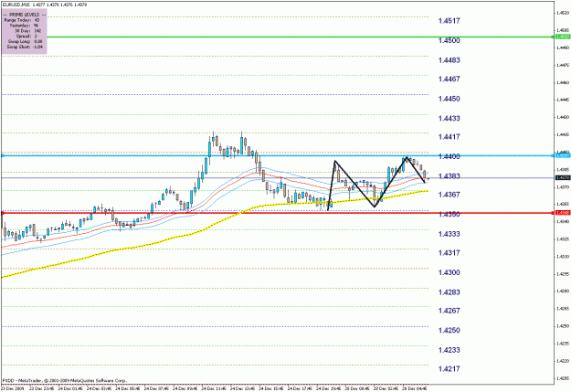The image size is (571, 392).
Task: Click the 1.4333 price level label
Action: coord(449,234)
